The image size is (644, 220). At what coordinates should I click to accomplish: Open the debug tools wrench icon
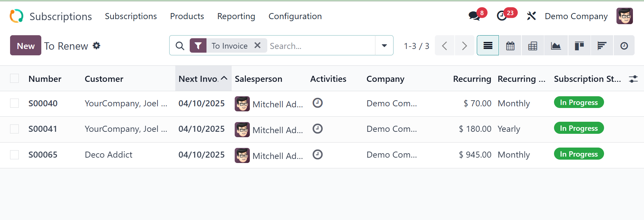click(531, 16)
